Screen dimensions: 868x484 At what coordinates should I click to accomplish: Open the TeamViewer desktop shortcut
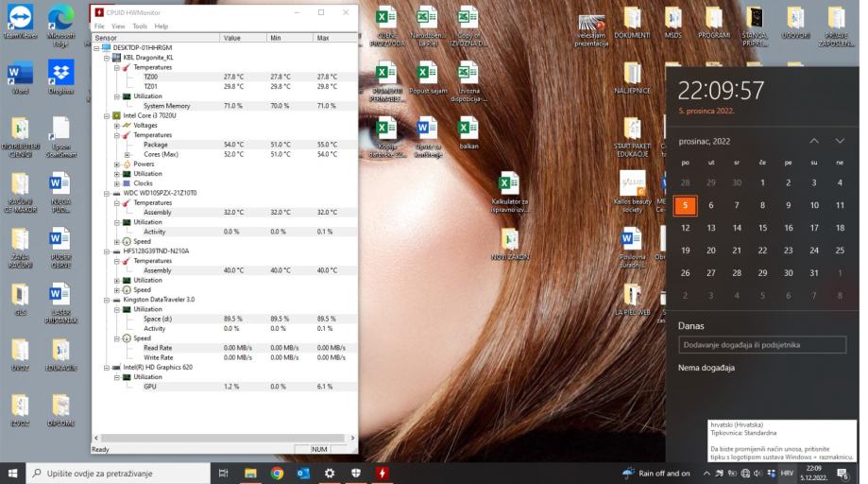point(19,19)
